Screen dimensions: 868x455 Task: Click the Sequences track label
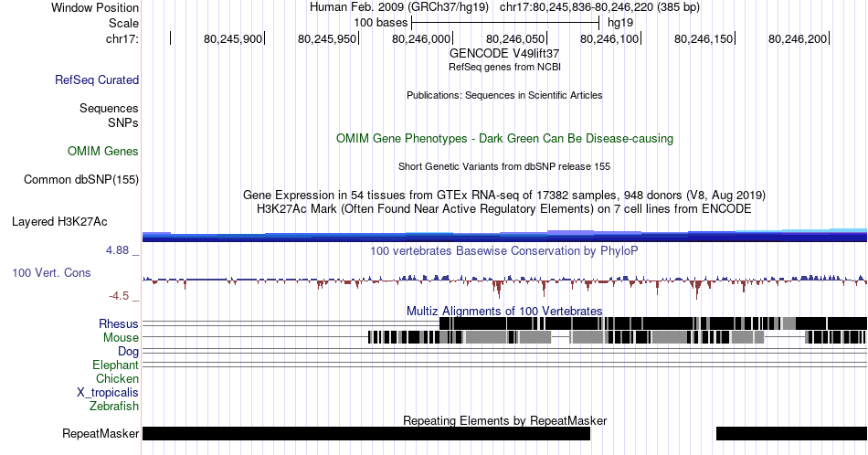pos(109,108)
